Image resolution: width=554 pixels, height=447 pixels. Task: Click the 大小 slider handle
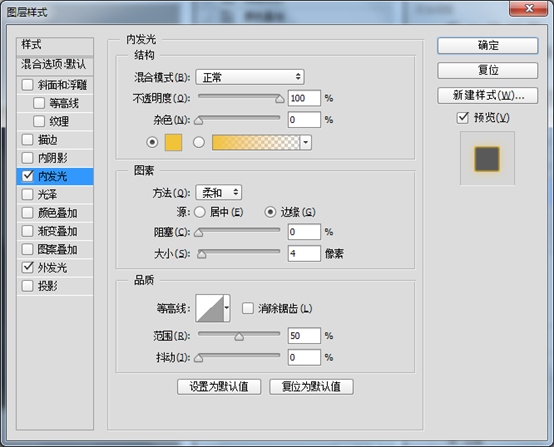click(202, 254)
